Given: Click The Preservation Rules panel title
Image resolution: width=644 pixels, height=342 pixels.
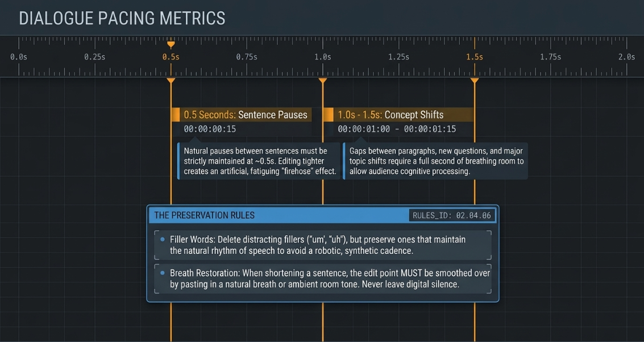Looking at the screenshot, I should pos(204,215).
